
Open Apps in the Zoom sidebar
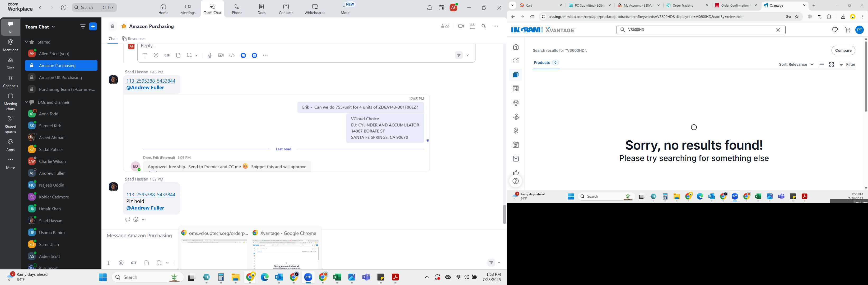pos(11,145)
